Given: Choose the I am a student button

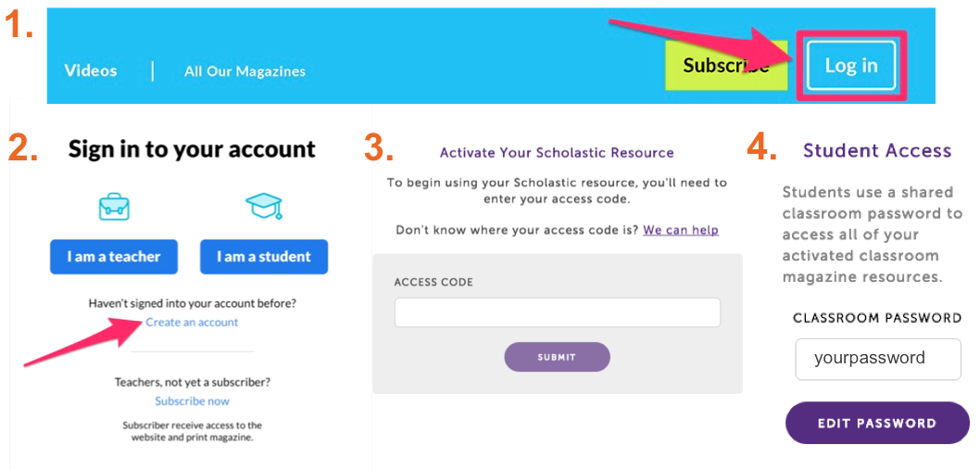Looking at the screenshot, I should click(263, 257).
